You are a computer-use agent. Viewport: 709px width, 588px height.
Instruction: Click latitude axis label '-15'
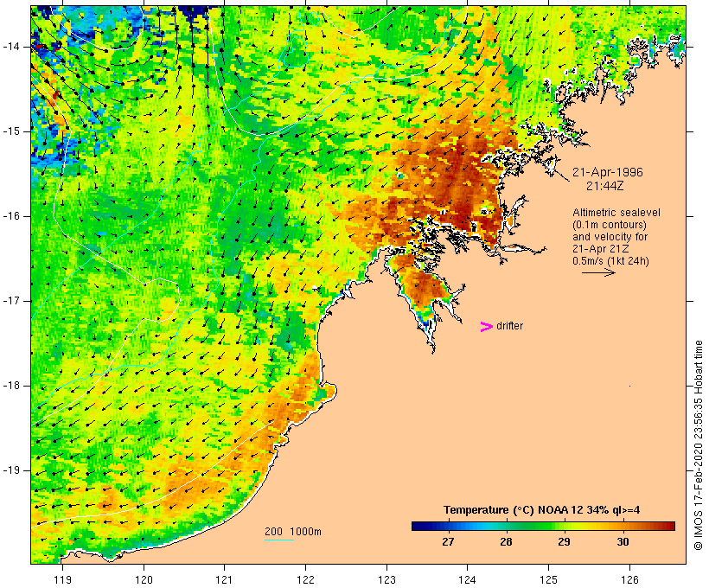coord(11,131)
